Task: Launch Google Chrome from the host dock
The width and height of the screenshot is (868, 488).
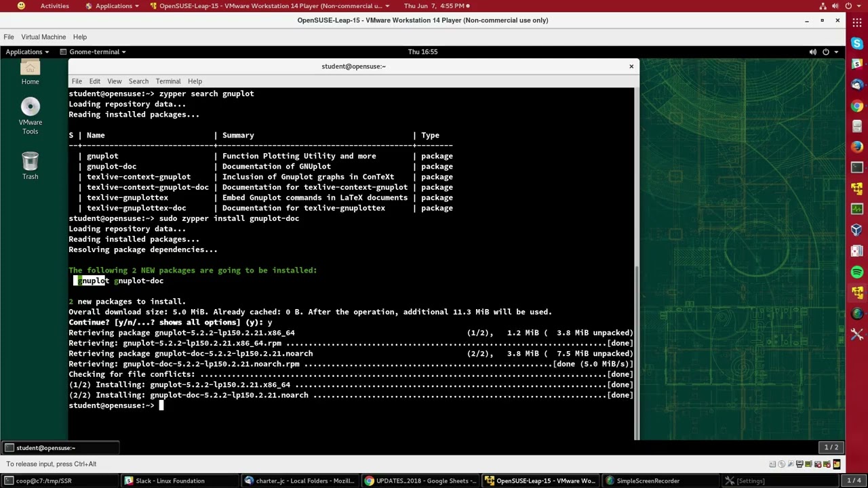Action: click(857, 106)
